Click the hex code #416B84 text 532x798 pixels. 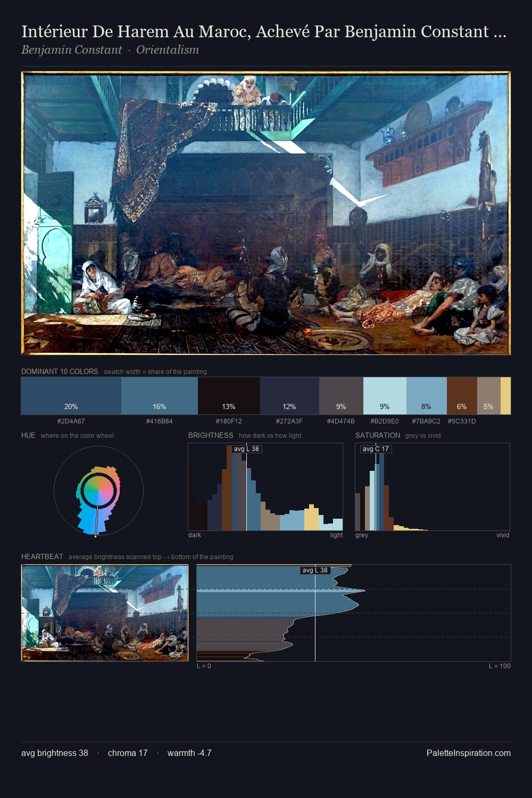[159, 421]
